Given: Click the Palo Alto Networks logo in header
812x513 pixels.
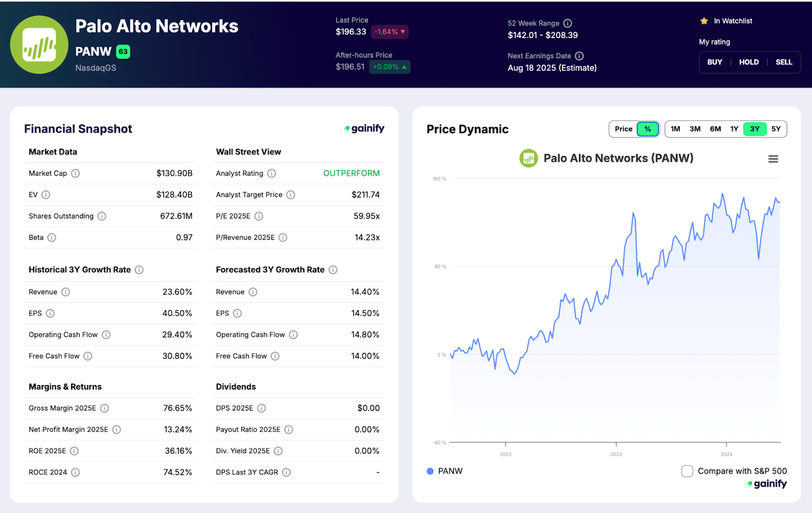Looking at the screenshot, I should coord(39,45).
